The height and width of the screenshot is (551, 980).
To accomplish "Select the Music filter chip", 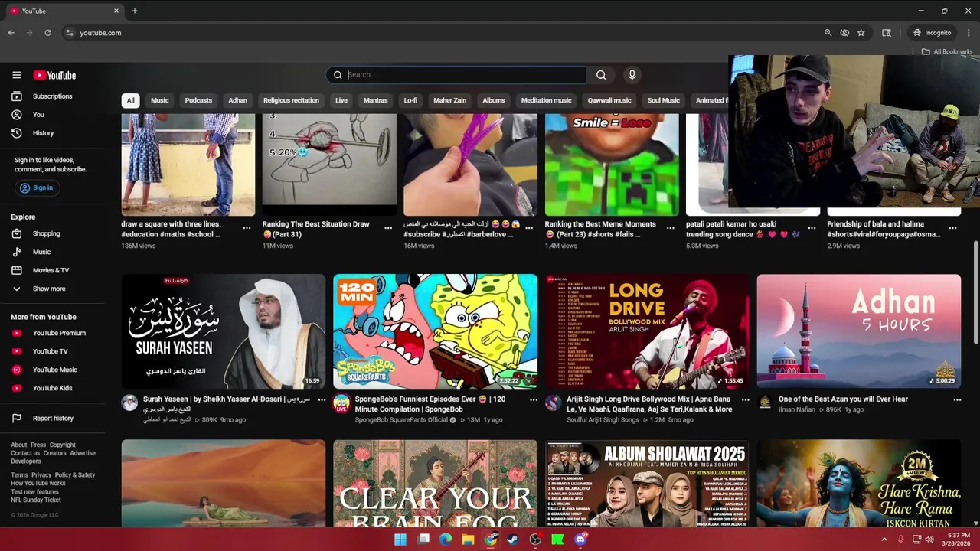I will pos(159,100).
